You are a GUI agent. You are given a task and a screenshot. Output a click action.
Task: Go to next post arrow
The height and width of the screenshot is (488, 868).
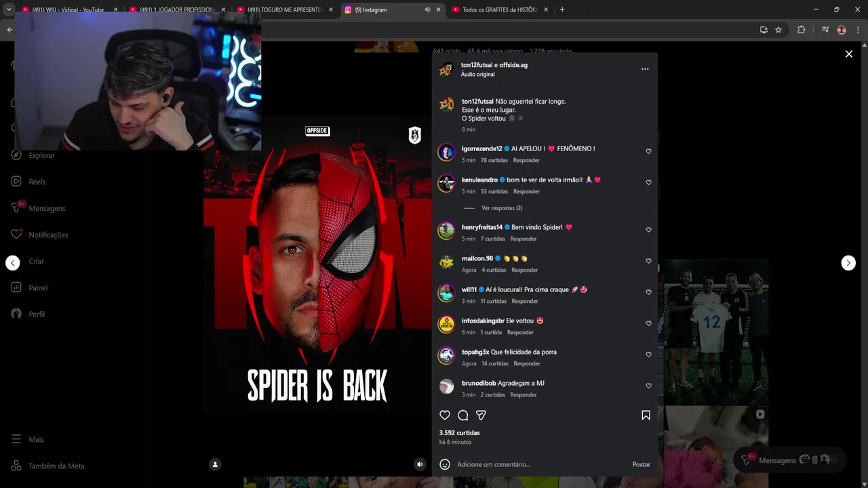click(848, 263)
